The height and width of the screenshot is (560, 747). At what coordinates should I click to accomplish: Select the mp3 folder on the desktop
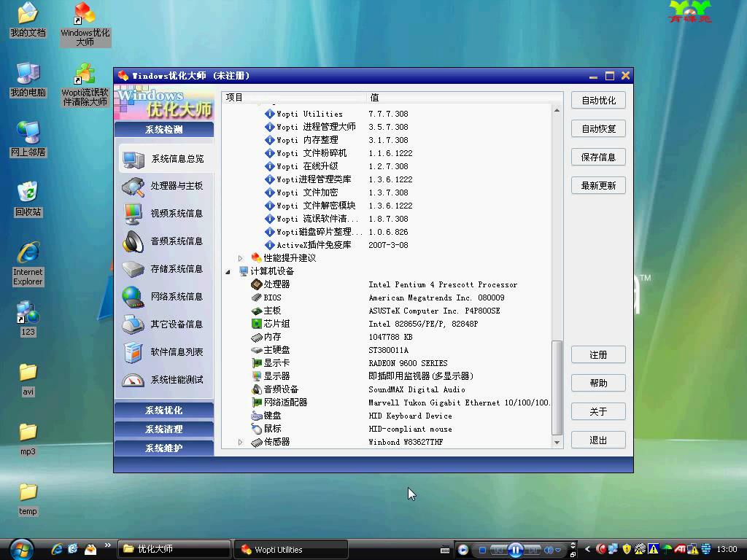tap(28, 439)
